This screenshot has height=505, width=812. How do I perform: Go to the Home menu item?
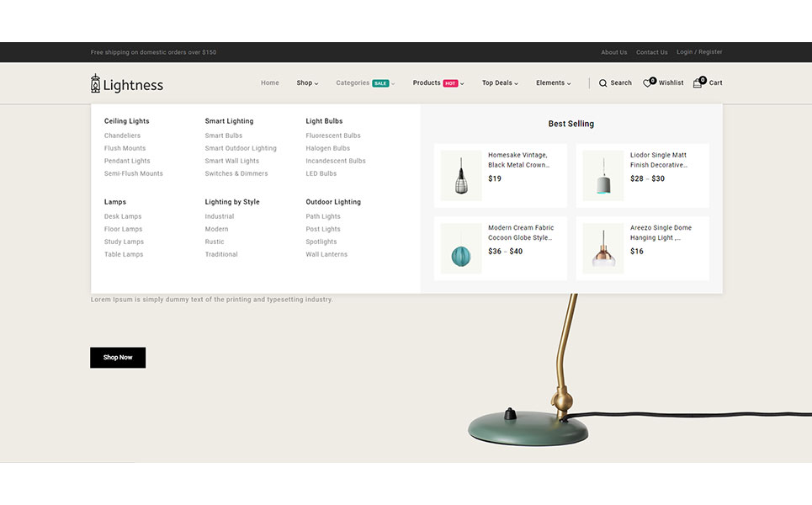[269, 83]
